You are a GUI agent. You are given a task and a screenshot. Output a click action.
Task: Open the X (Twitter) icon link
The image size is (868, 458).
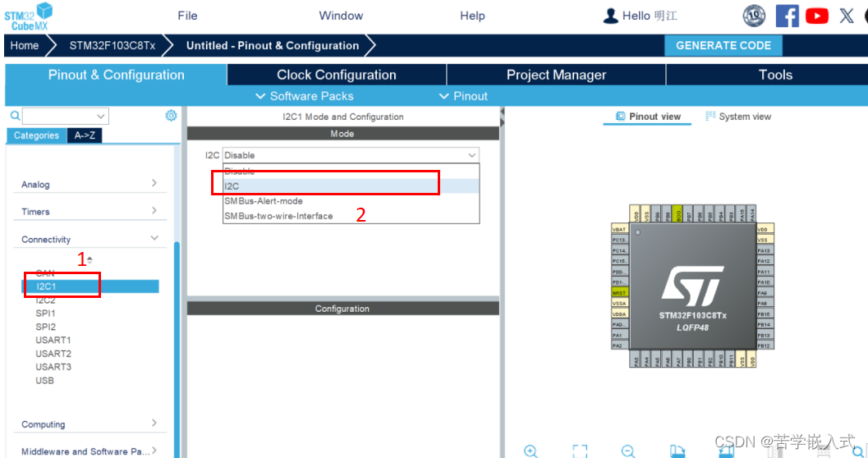click(x=847, y=16)
